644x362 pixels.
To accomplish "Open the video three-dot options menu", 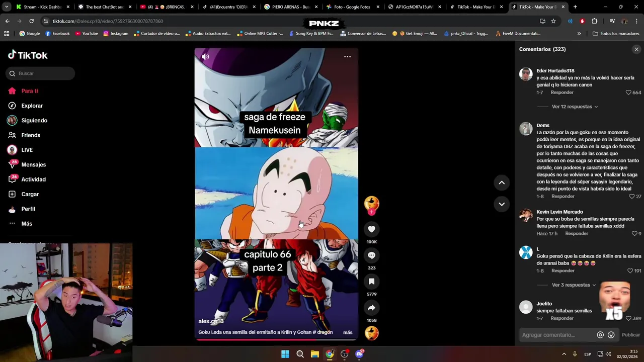I will (347, 57).
